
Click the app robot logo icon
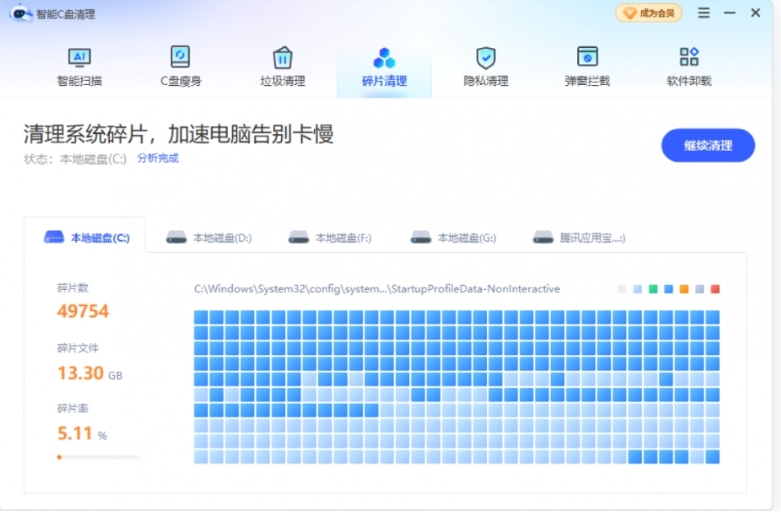click(x=20, y=13)
